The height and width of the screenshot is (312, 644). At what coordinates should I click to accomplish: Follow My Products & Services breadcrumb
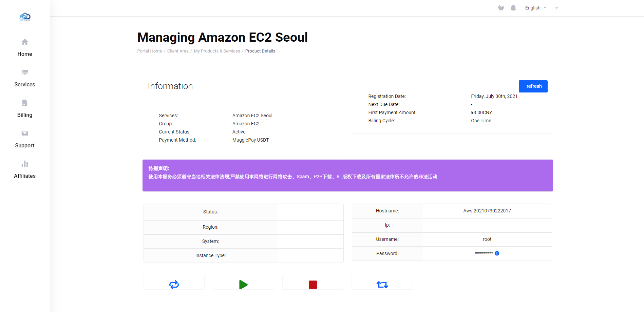[x=217, y=51]
